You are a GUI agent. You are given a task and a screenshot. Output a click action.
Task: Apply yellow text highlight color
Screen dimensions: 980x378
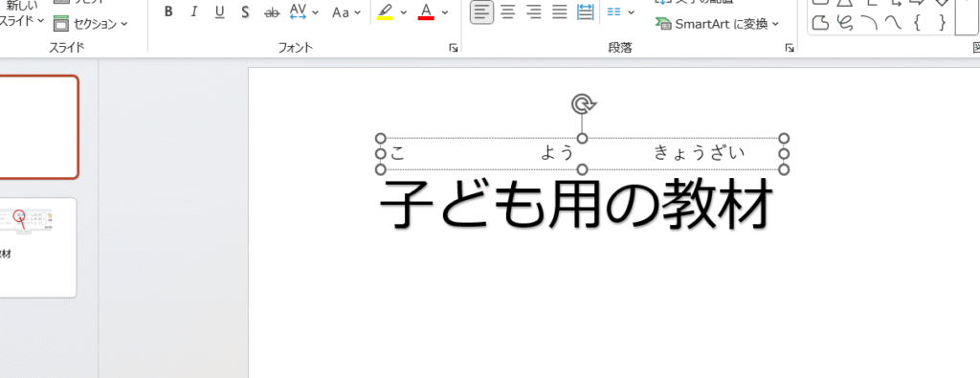[x=385, y=11]
